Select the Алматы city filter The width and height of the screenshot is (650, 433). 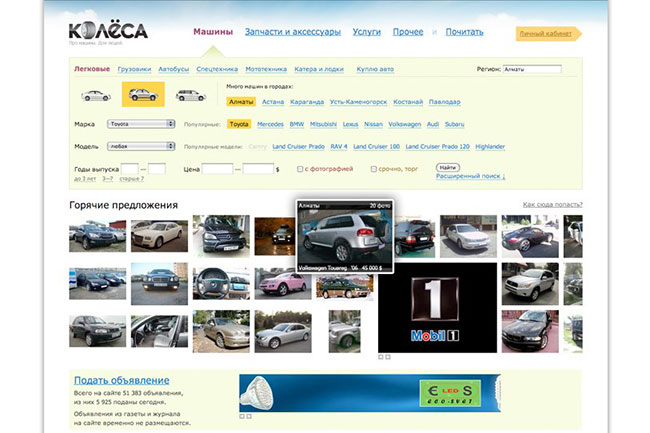pyautogui.click(x=241, y=102)
